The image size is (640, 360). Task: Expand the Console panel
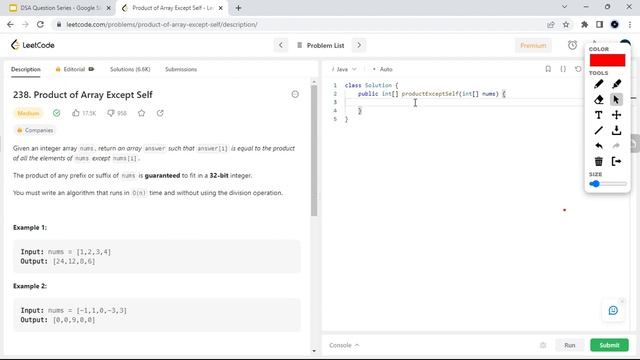(344, 345)
